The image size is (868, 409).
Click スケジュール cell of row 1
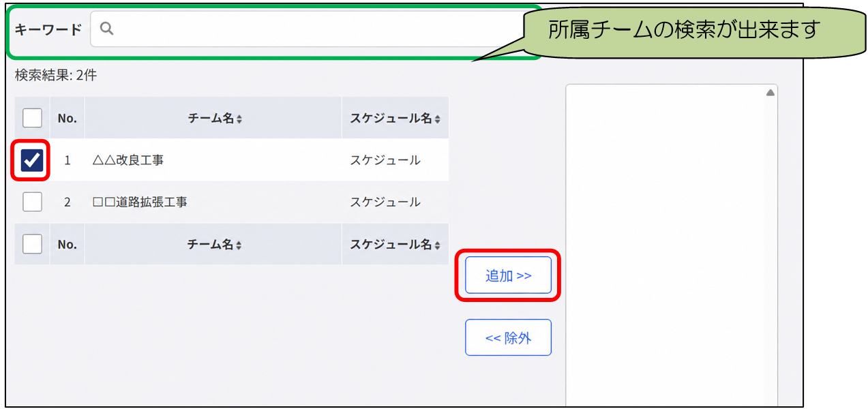point(385,161)
